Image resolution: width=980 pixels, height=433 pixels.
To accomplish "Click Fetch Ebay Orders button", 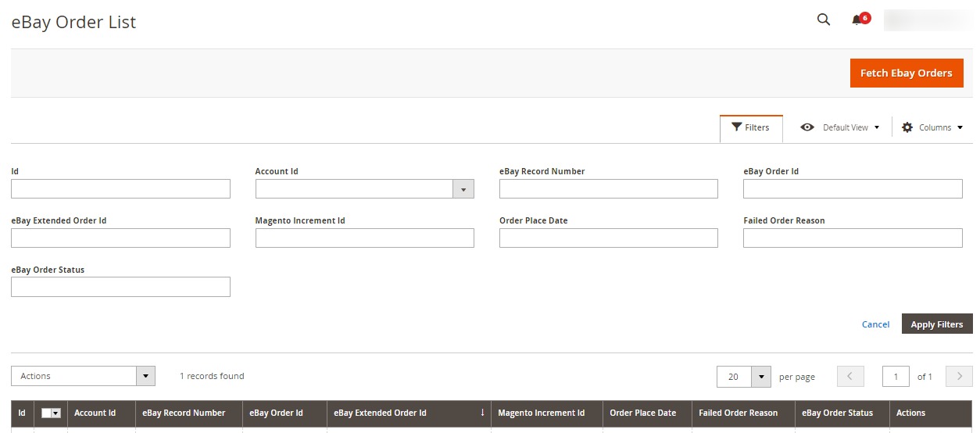I will coord(907,73).
